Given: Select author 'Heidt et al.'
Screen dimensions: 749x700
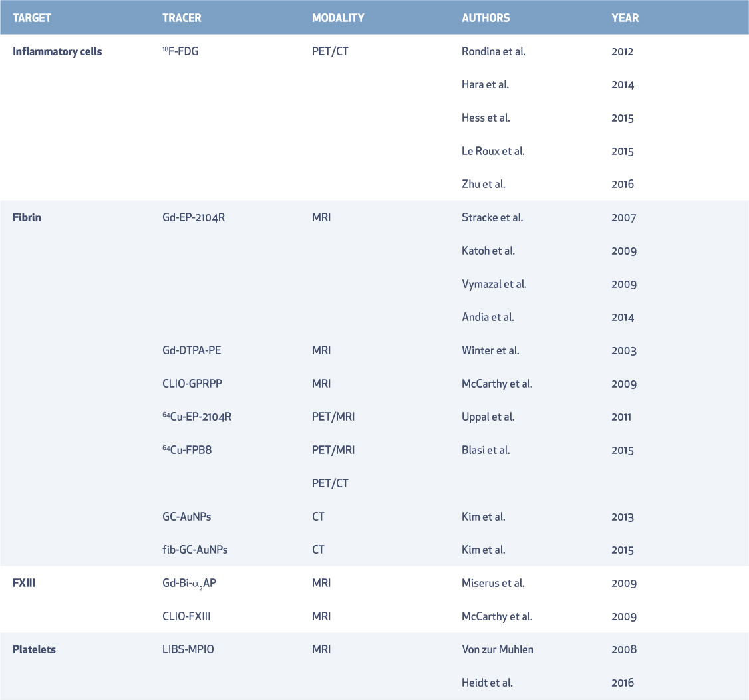Looking at the screenshot, I should point(487,683).
